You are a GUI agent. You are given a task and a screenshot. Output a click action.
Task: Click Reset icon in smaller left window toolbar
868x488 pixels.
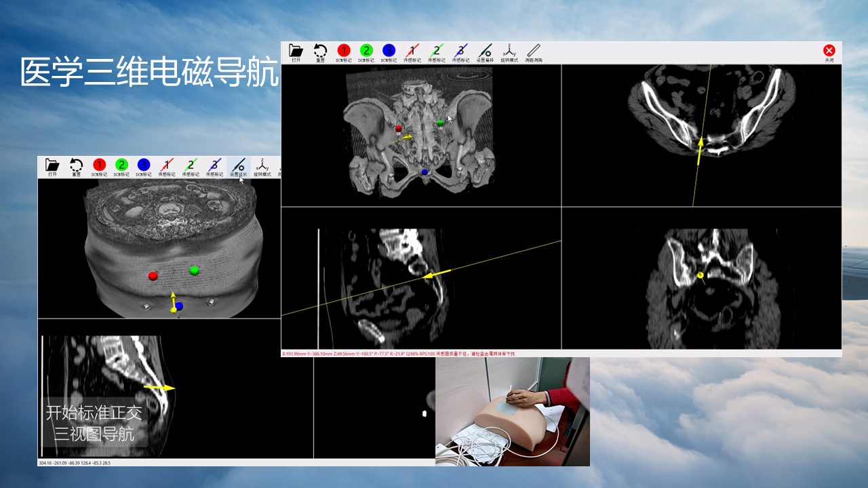click(x=77, y=166)
